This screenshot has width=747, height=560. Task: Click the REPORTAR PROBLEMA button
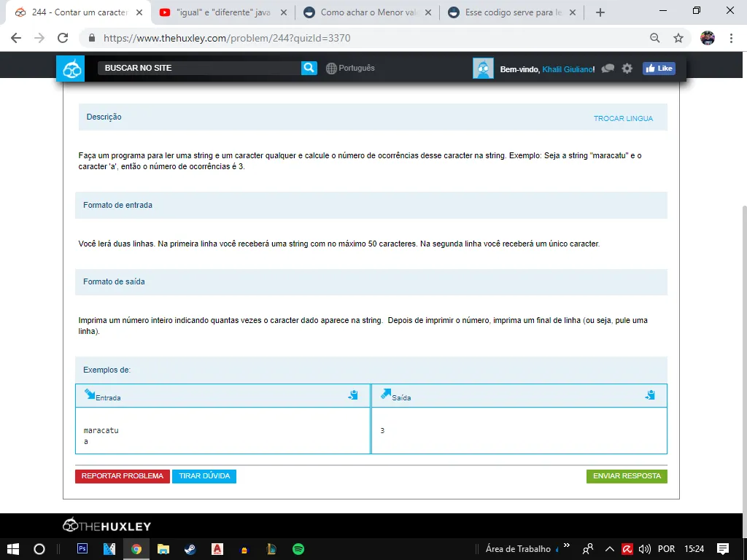pyautogui.click(x=123, y=476)
